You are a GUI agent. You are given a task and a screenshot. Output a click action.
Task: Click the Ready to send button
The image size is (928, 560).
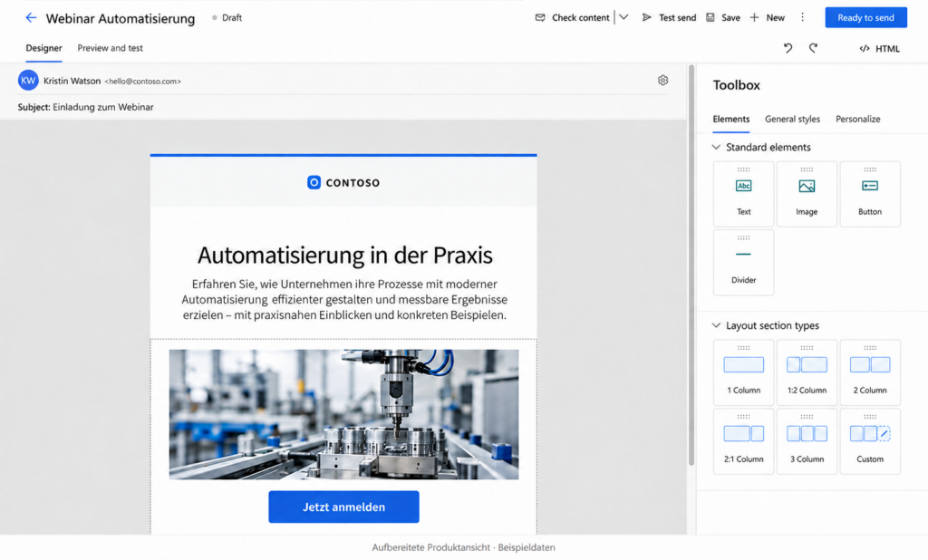(x=865, y=18)
